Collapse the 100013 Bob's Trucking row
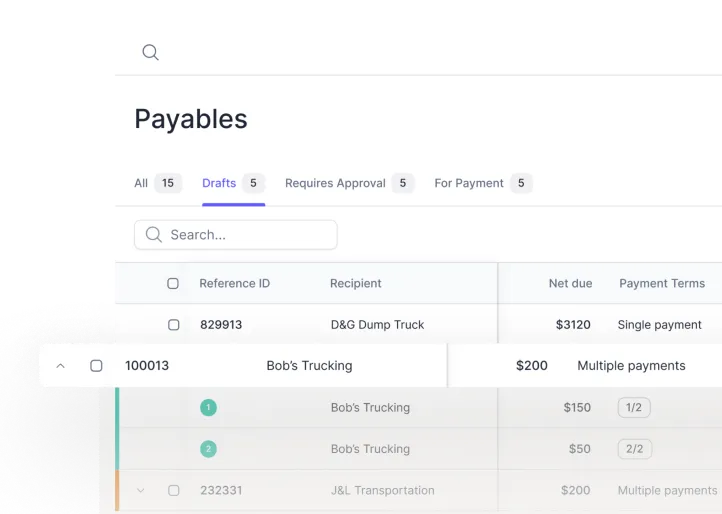This screenshot has height=514, width=722. click(60, 366)
